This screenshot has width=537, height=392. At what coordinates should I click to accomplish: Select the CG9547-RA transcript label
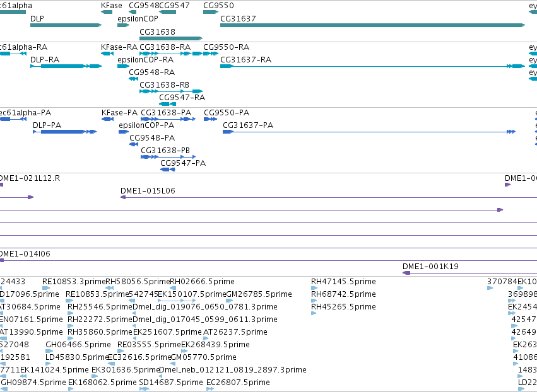pyautogui.click(x=182, y=98)
